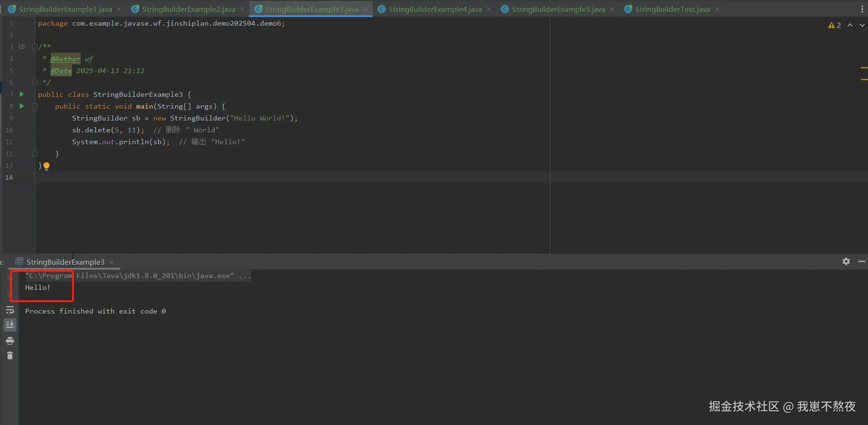Collapse main method fold on line 8

pyautogui.click(x=35, y=106)
